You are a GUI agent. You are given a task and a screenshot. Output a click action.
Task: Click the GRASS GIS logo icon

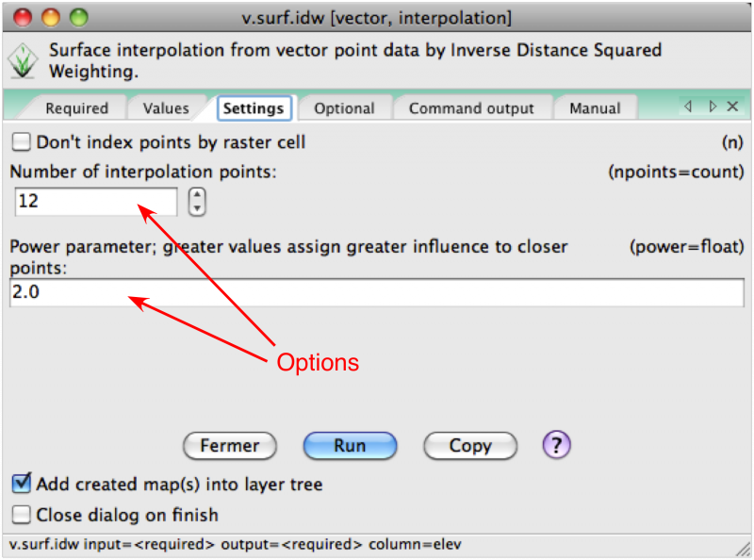tap(20, 61)
